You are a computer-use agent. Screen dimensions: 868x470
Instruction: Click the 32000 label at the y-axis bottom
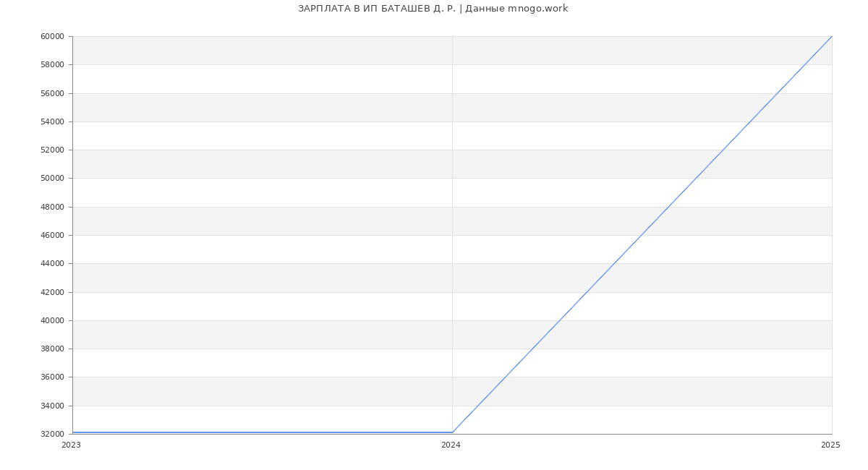pos(53,434)
